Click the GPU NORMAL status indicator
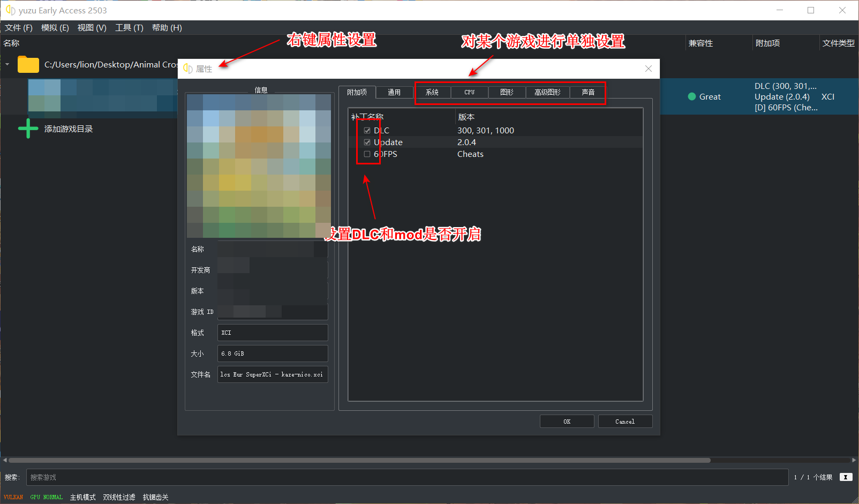The width and height of the screenshot is (859, 504). click(46, 497)
